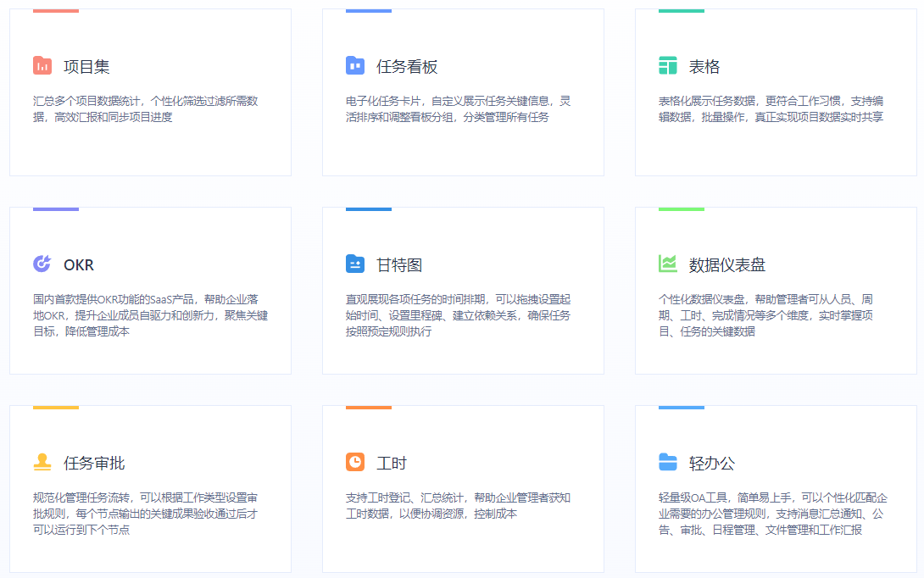The height and width of the screenshot is (578, 924).
Task: Click the red 项目集 bar-chart folder icon
Action: pyautogui.click(x=42, y=66)
